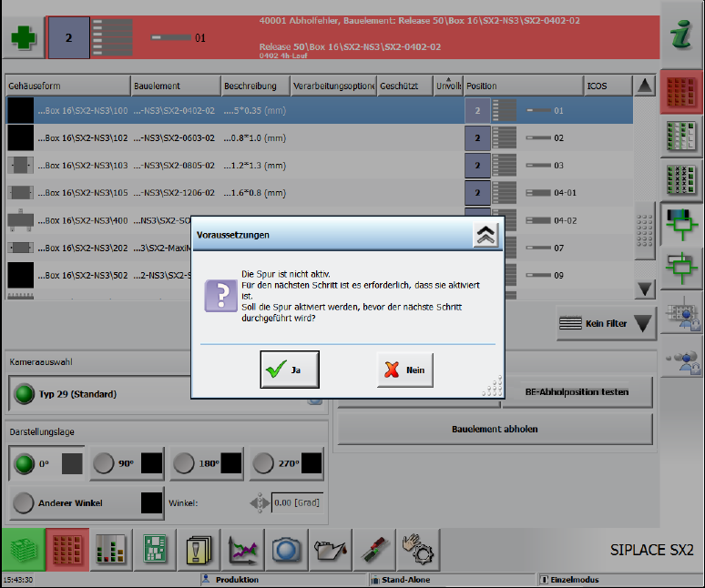Image resolution: width=705 pixels, height=588 pixels.
Task: Open the hand and gear settings icon
Action: point(418,549)
